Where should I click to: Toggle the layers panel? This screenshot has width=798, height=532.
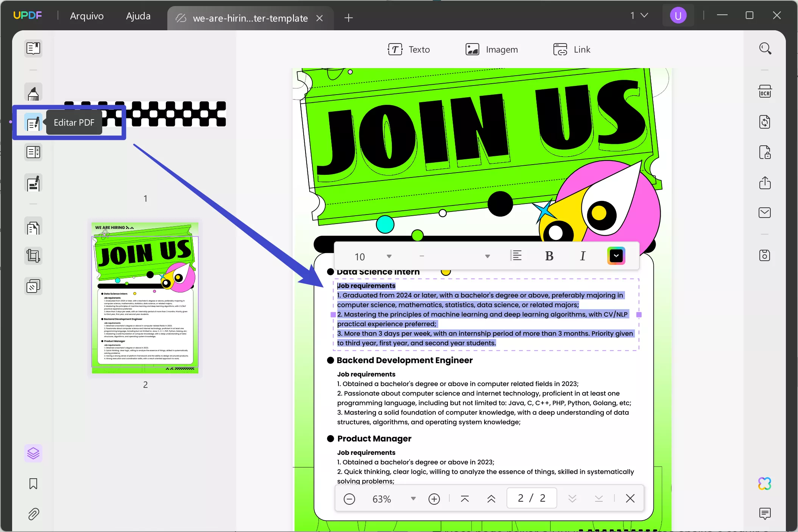pos(33,453)
